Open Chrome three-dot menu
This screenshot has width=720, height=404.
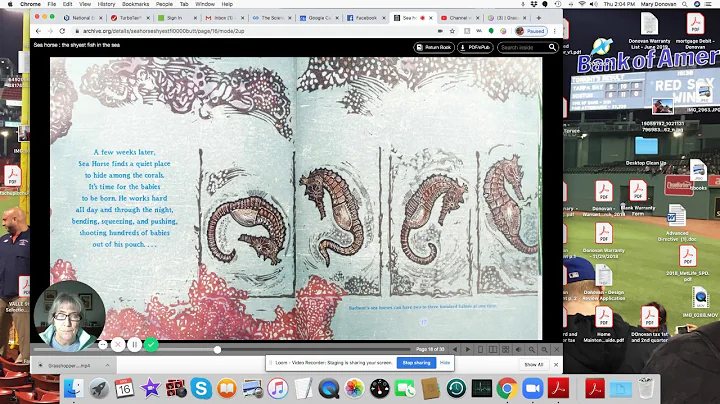555,31
